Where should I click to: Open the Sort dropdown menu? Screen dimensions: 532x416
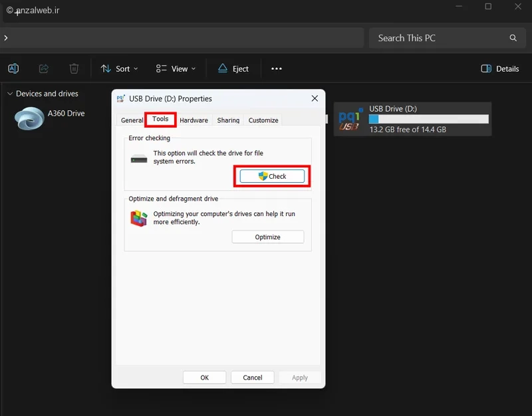(120, 69)
